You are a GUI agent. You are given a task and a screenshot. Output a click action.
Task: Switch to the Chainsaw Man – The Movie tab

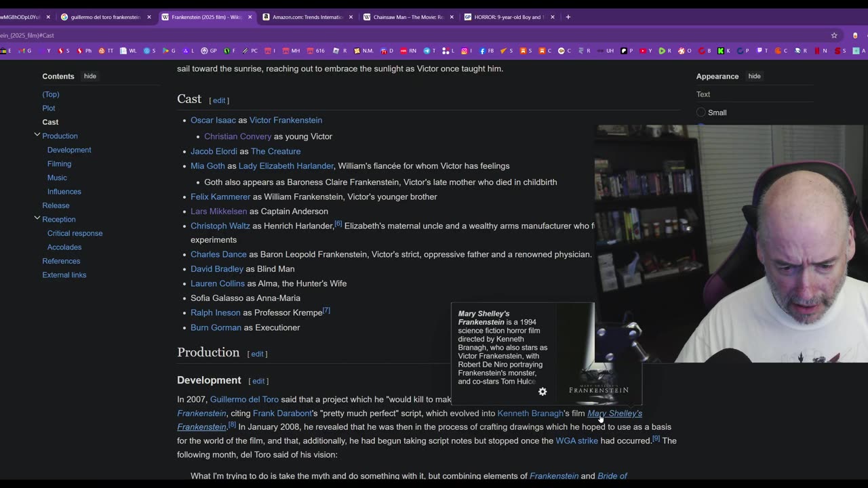pyautogui.click(x=408, y=17)
